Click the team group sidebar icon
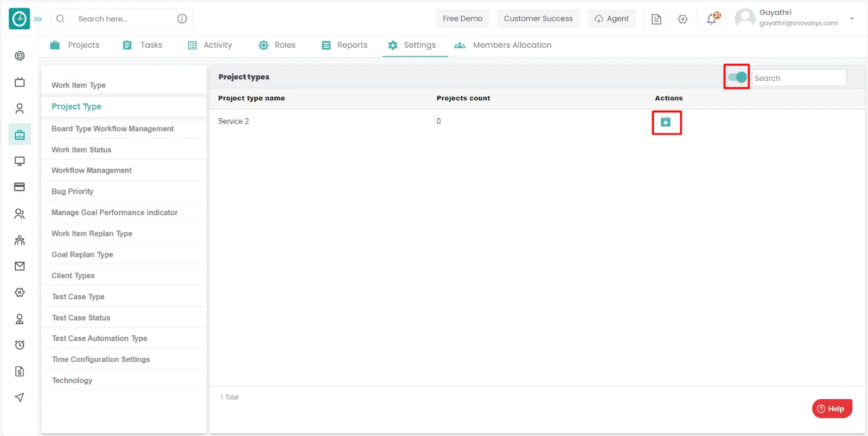 (20, 240)
